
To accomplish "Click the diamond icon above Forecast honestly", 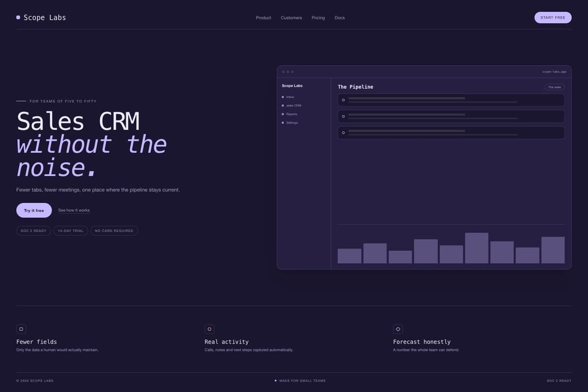I will coord(398,329).
